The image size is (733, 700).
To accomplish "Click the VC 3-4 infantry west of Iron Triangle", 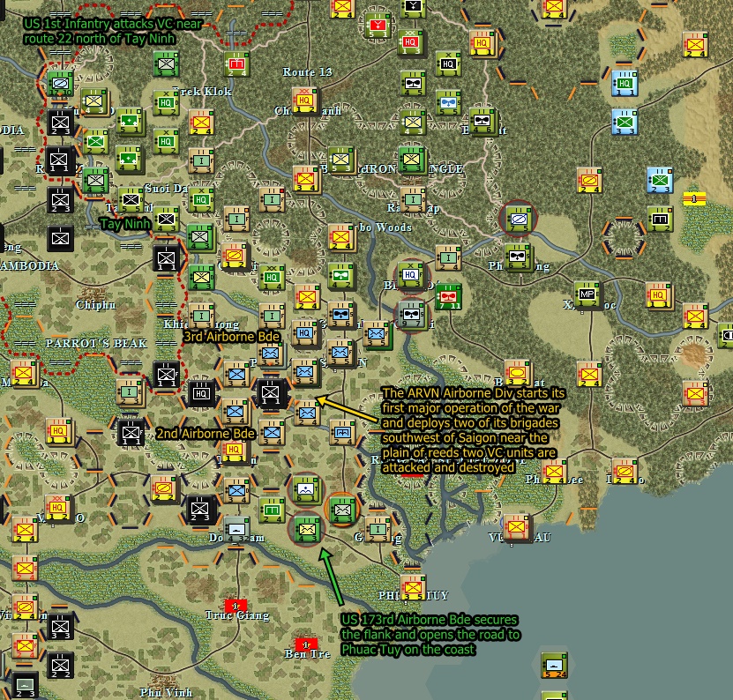I will (305, 179).
